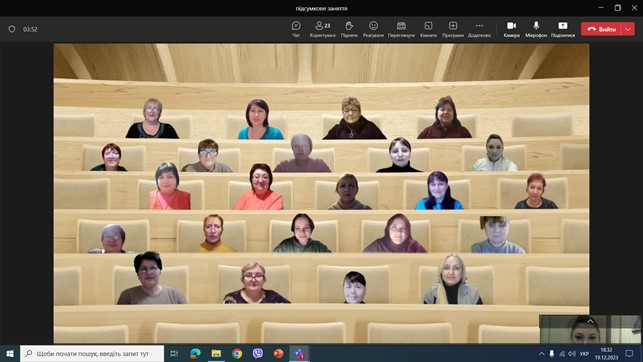
Task: Open PowerPoint from the taskbar
Action: coord(278,353)
